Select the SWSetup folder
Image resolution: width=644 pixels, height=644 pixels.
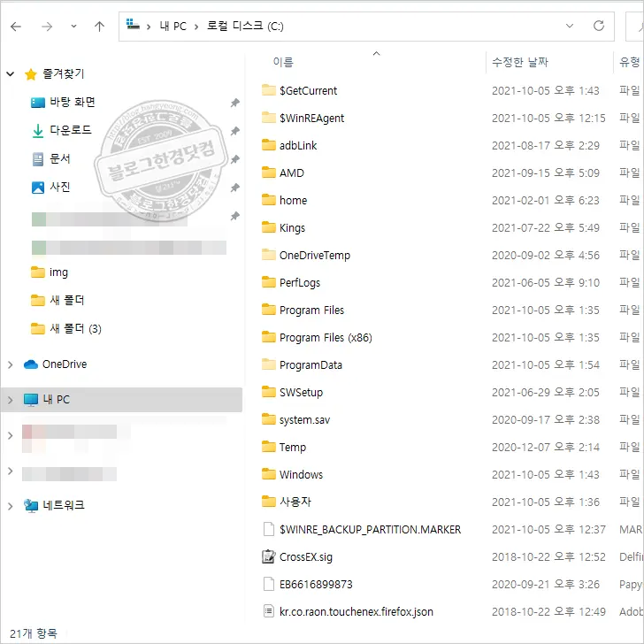pyautogui.click(x=292, y=393)
